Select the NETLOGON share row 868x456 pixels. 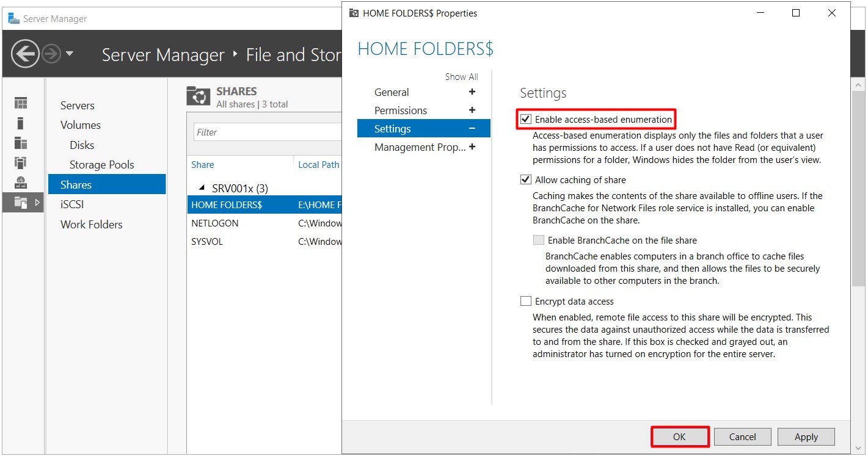click(x=264, y=223)
